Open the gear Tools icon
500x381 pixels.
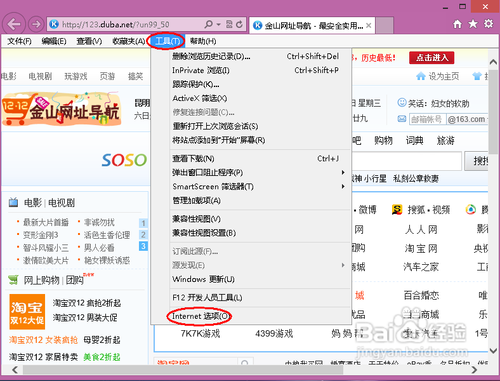click(x=489, y=24)
